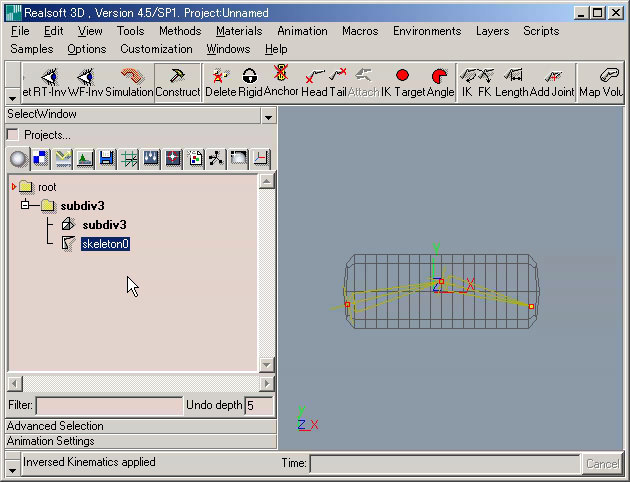Toggle the Construct hammer tool
The image size is (630, 482).
click(178, 82)
